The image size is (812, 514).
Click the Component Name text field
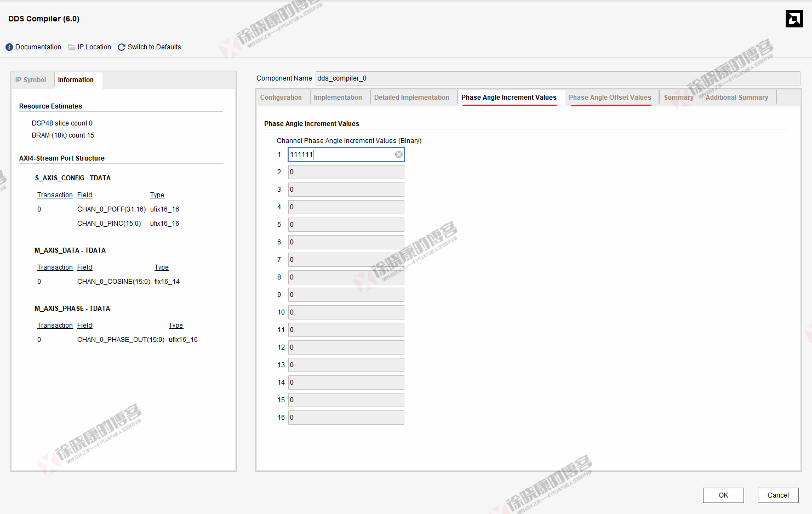[x=557, y=78]
